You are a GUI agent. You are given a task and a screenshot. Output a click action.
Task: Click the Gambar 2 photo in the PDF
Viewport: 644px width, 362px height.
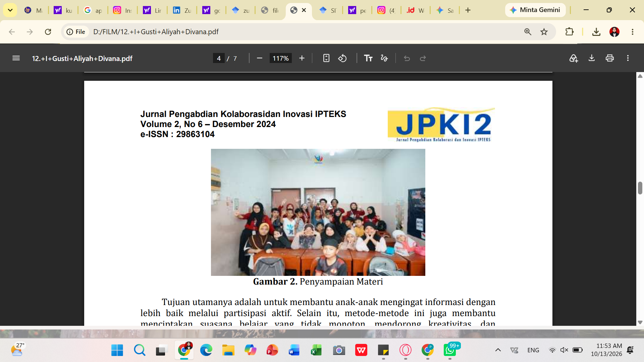318,212
